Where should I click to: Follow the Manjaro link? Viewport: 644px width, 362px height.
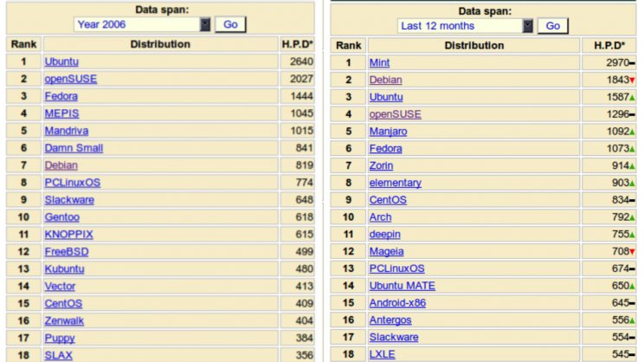[388, 132]
